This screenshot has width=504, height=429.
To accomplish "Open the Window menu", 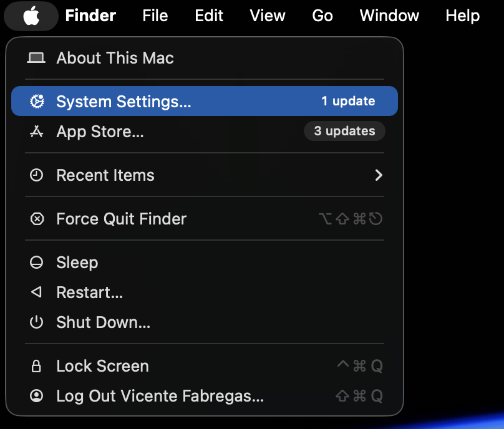I will click(389, 16).
